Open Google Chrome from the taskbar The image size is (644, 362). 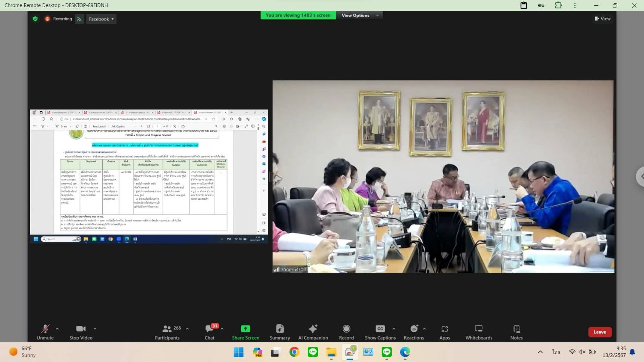[x=294, y=352]
